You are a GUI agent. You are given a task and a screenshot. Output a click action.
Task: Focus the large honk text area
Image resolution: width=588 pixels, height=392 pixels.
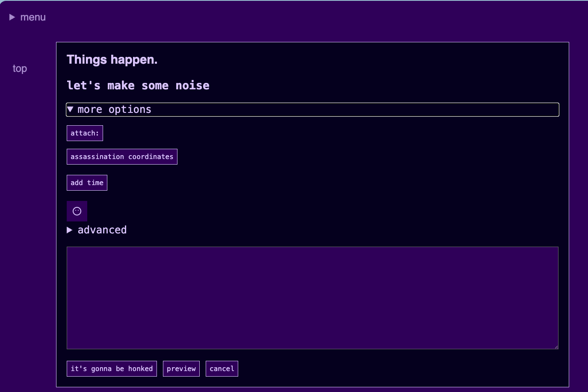point(312,298)
